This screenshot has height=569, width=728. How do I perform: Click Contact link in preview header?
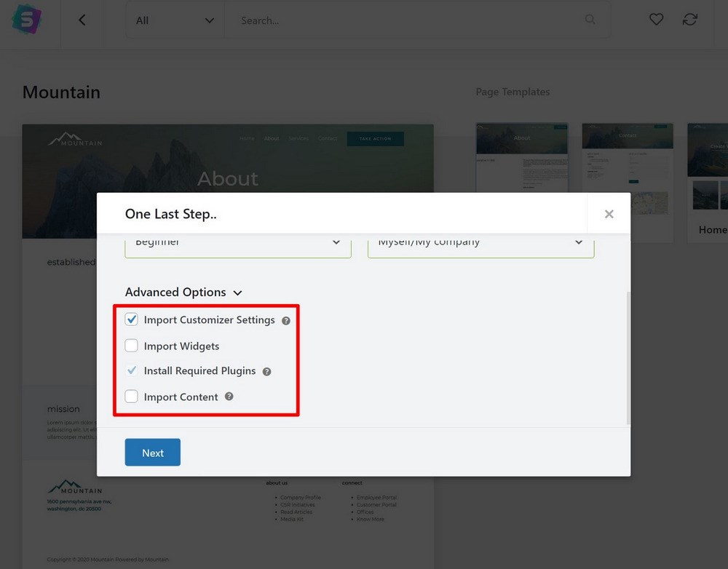click(x=328, y=138)
